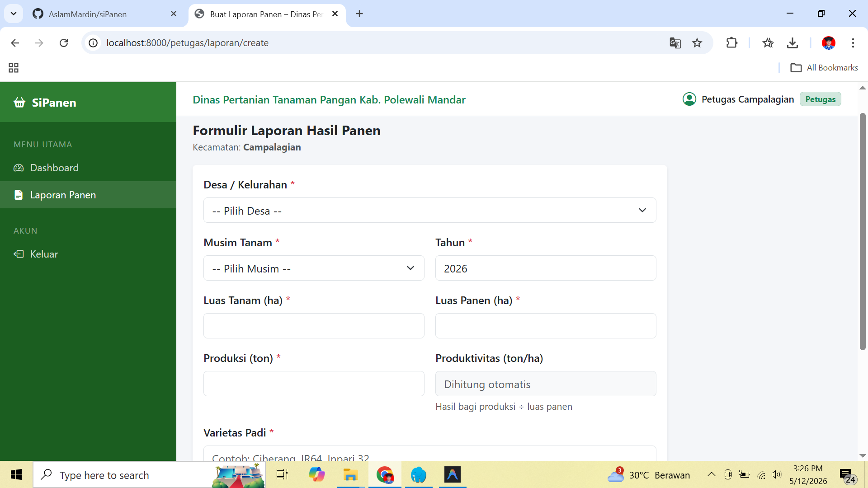The image size is (868, 488).
Task: Show hidden system tray icons
Action: coord(711,474)
